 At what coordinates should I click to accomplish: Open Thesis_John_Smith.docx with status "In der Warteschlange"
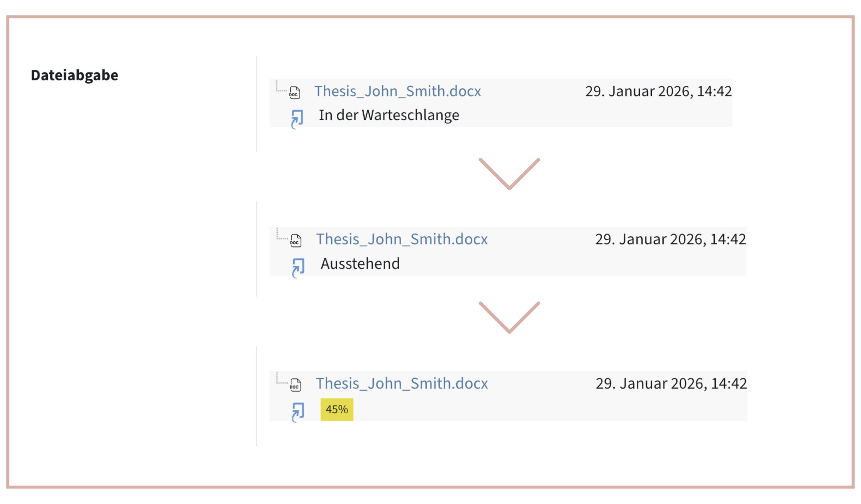point(397,91)
